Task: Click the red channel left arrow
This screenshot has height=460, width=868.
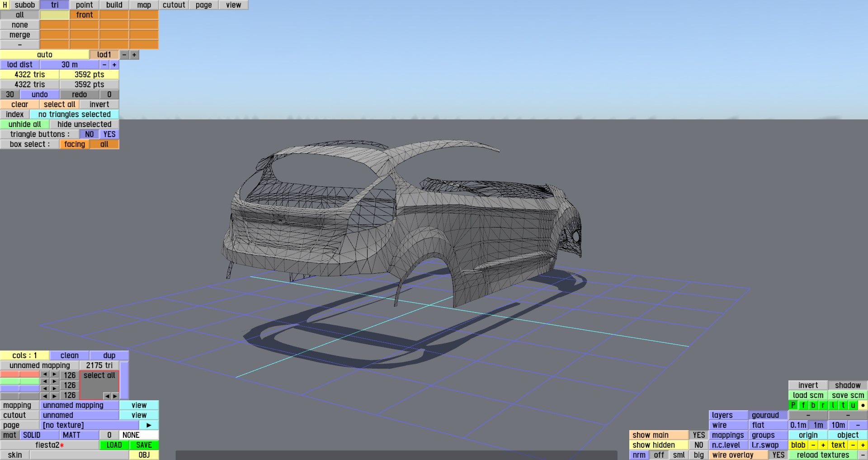Action: pyautogui.click(x=45, y=375)
